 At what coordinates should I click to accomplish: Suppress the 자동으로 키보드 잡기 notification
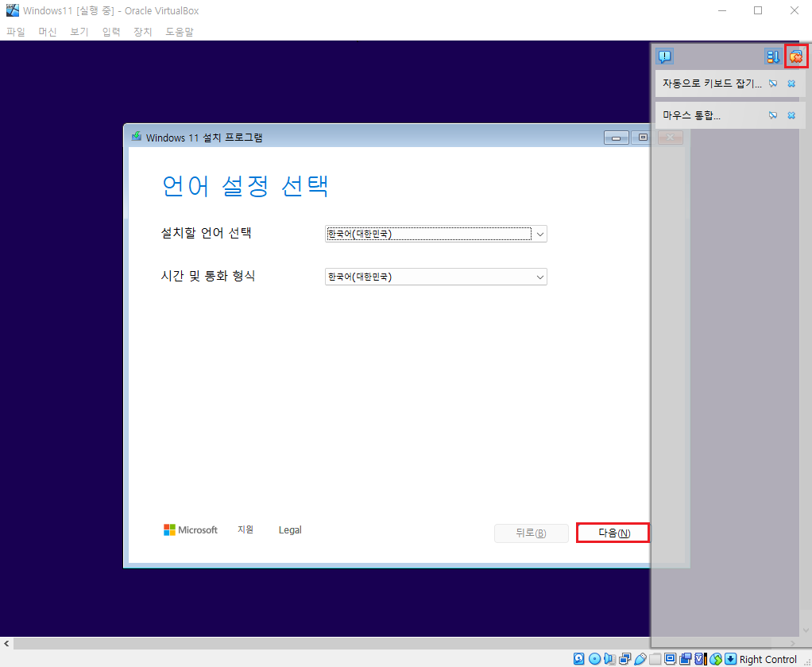click(772, 83)
